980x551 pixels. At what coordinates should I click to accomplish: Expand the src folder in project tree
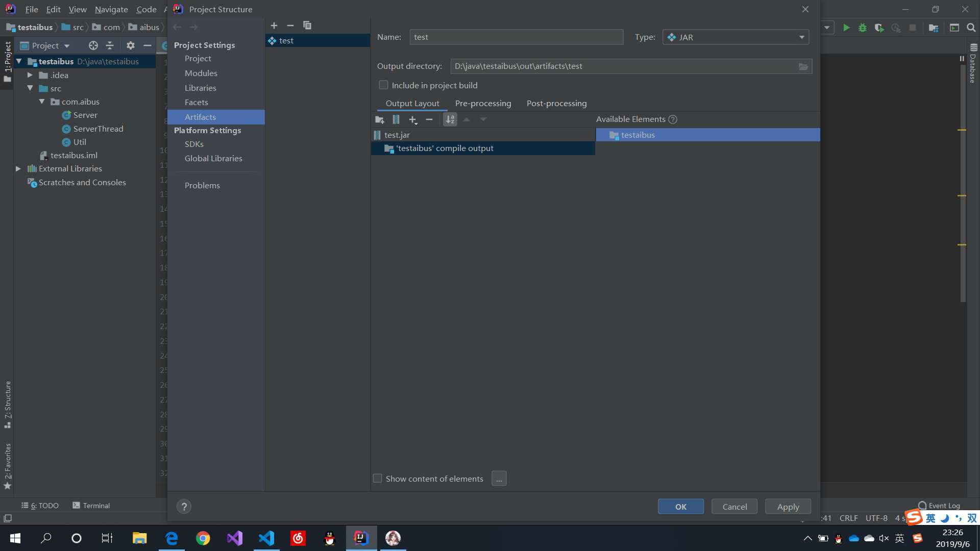pos(30,88)
